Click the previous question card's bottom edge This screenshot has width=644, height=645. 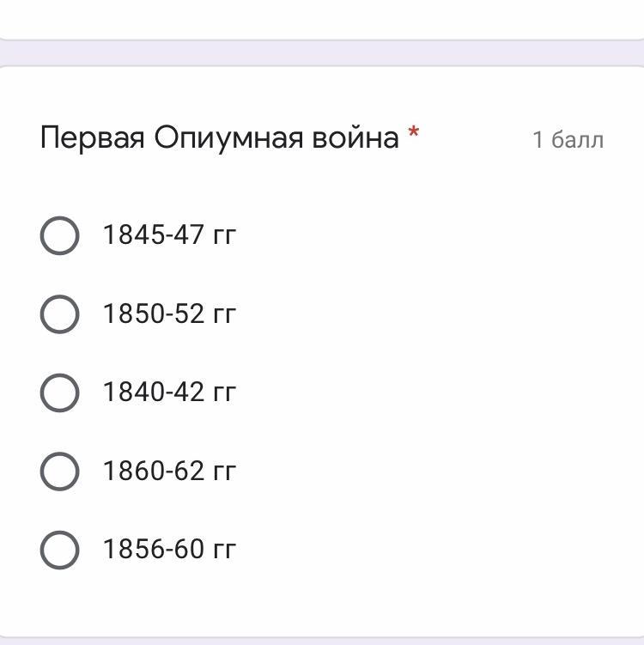click(322, 37)
